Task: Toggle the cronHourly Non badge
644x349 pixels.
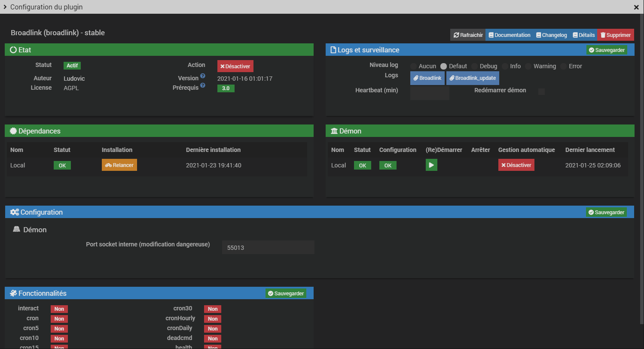Action: 213,319
